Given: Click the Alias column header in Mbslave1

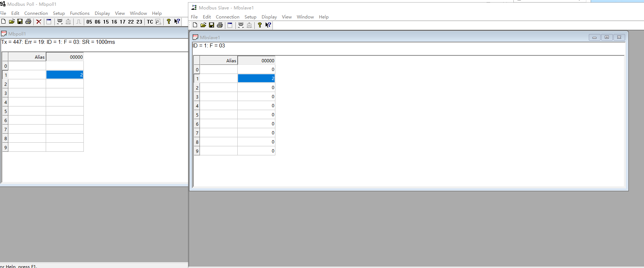Looking at the screenshot, I should coord(219,60).
